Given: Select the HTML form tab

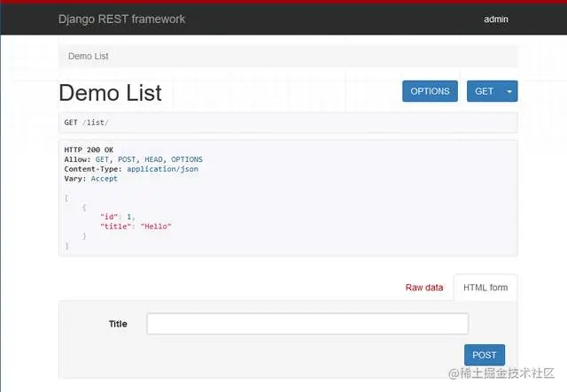Looking at the screenshot, I should pos(485,288).
